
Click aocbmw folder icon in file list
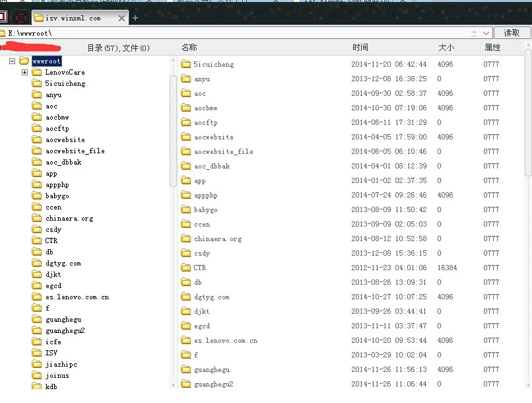185,108
